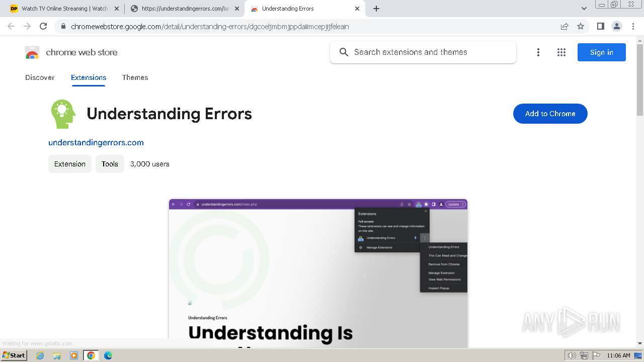Select Chrome in the taskbar
This screenshot has height=362, width=644.
(x=91, y=355)
